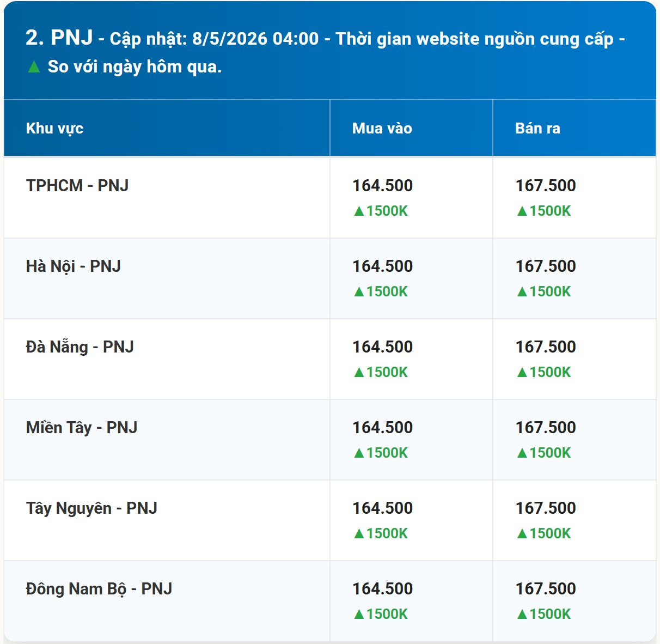Click the Tây Nguyên buy change 1500K
Image resolution: width=660 pixels, height=644 pixels.
pos(381,533)
